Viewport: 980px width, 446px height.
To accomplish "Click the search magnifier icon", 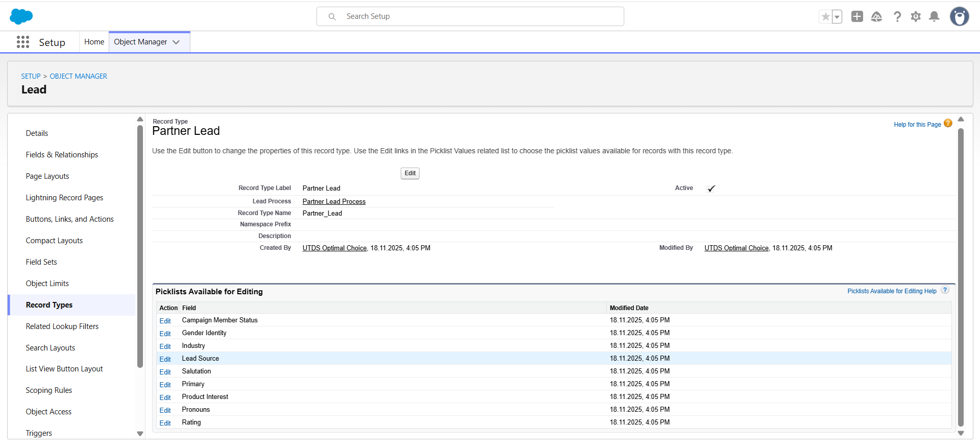I will (x=332, y=16).
